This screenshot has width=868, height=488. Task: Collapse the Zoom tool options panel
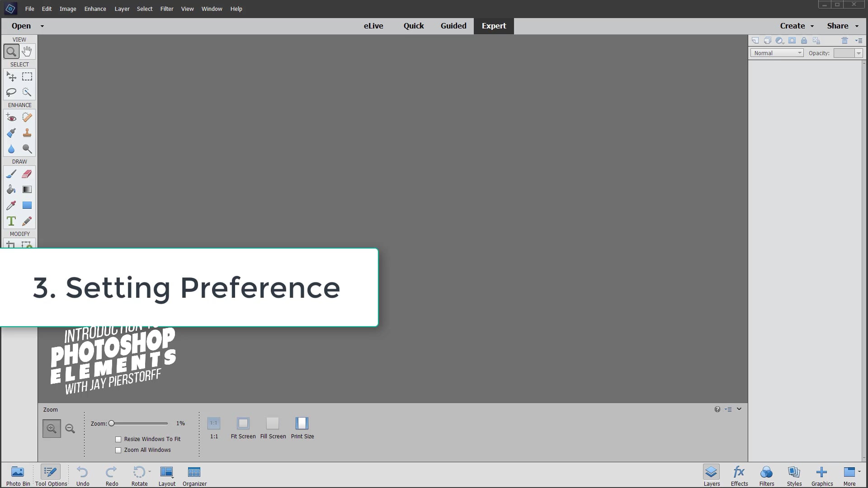(739, 409)
